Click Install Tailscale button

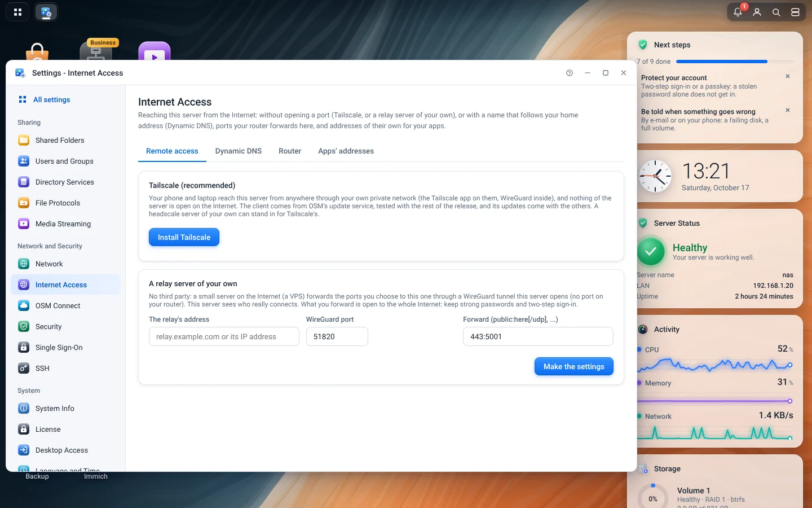point(184,237)
